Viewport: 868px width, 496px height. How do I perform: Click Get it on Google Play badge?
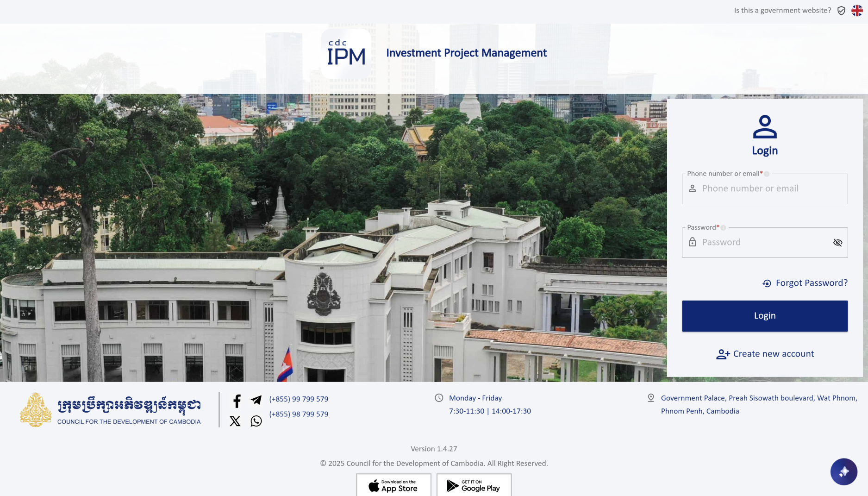point(474,485)
